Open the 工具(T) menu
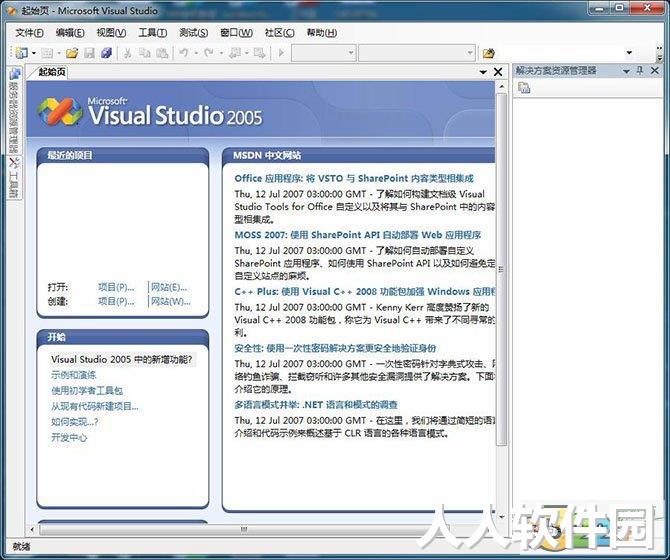The height and width of the screenshot is (560, 670). coord(153,33)
